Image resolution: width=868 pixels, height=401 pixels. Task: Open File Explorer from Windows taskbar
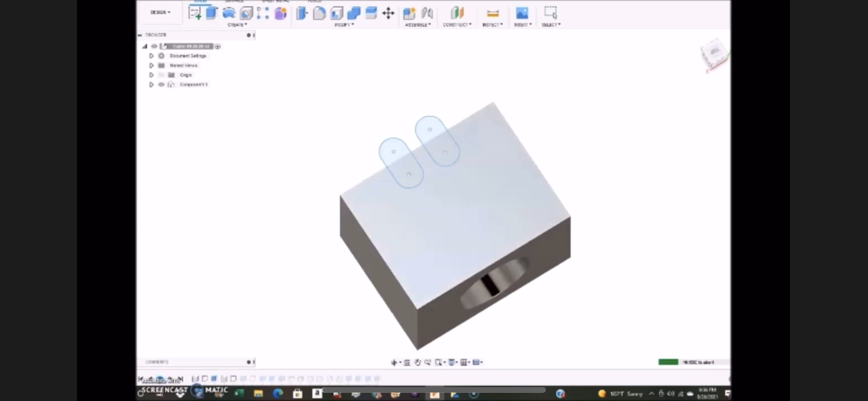click(x=258, y=393)
